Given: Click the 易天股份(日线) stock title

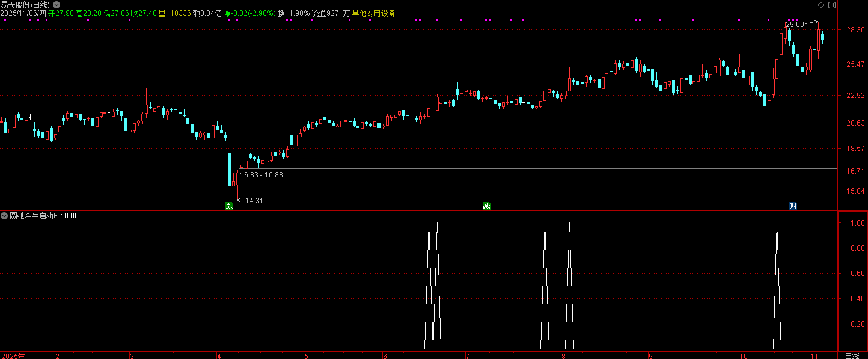Looking at the screenshot, I should click(x=26, y=5).
